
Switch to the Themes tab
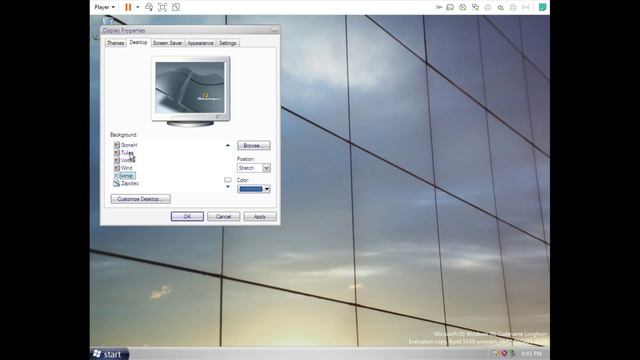coord(116,43)
